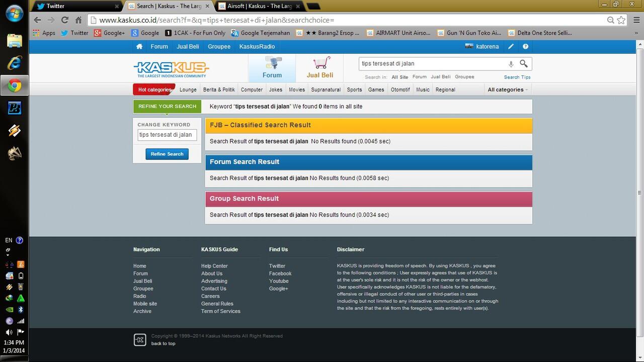
Task: Click the system clock 1:34 PM
Action: pos(14,342)
